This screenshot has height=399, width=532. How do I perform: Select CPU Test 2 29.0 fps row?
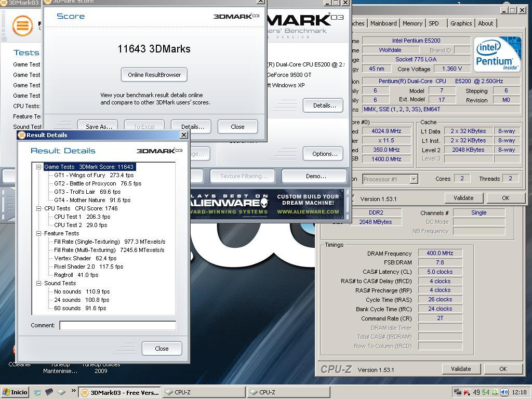[81, 225]
